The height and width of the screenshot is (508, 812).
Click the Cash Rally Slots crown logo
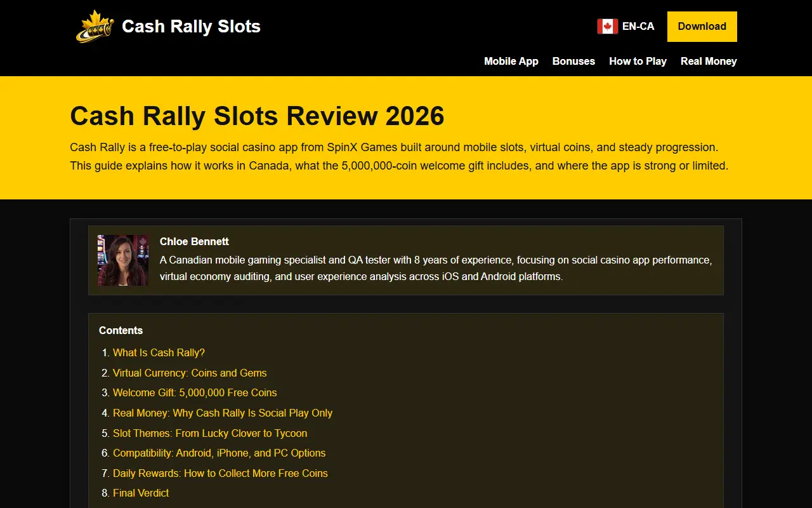coord(95,27)
